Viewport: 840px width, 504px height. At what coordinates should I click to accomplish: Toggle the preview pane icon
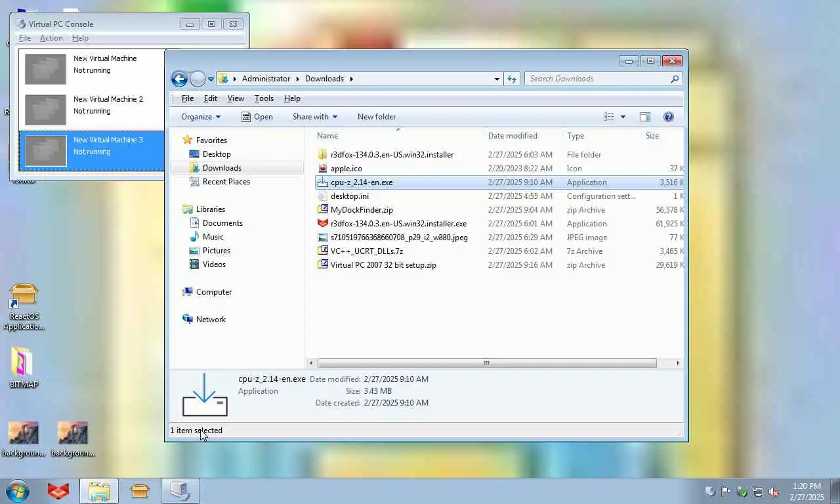645,117
